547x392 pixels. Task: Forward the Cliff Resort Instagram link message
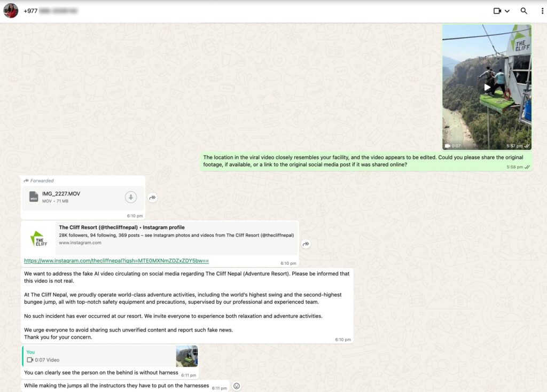[x=306, y=244]
